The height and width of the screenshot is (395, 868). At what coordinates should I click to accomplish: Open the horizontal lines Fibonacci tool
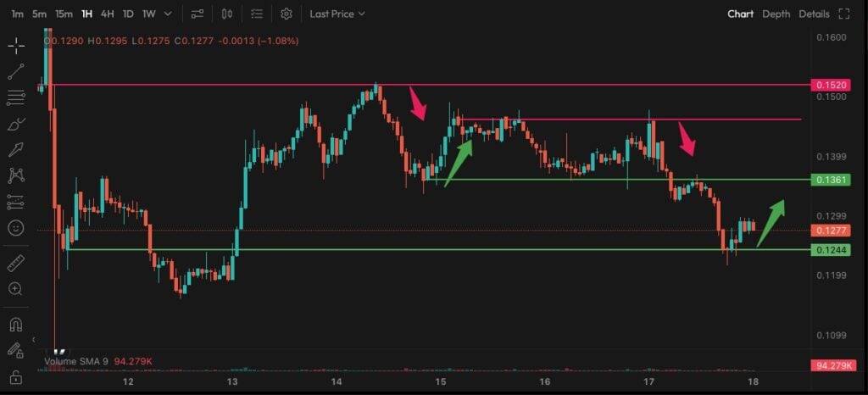pos(16,98)
